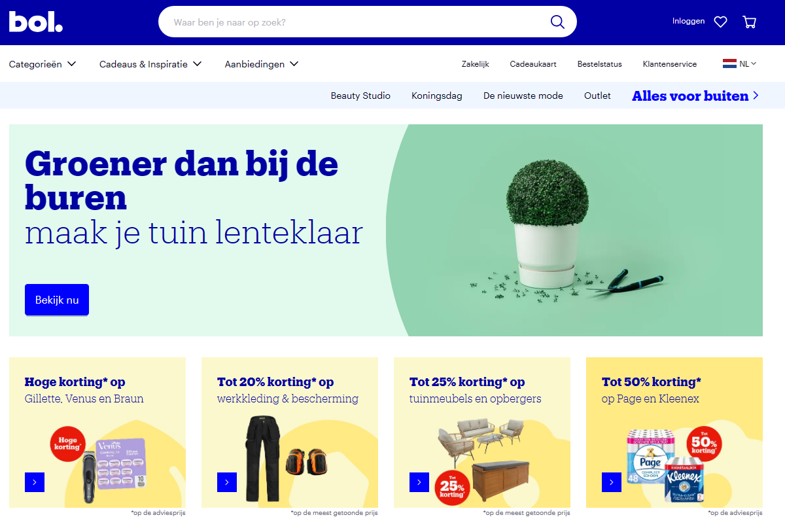The height and width of the screenshot is (532, 785).
Task: Click arrow on Gillette, Venus en Braun card
Action: [x=35, y=482]
